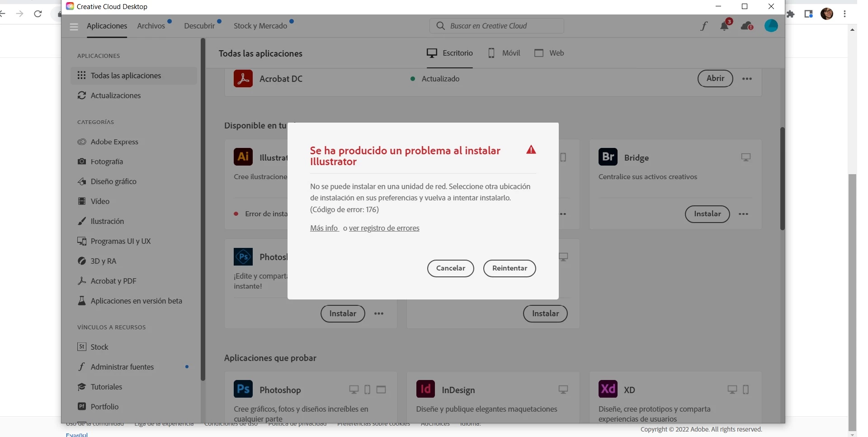The height and width of the screenshot is (437, 868).
Task: Click the Illustrator Ai app icon
Action: (x=243, y=157)
